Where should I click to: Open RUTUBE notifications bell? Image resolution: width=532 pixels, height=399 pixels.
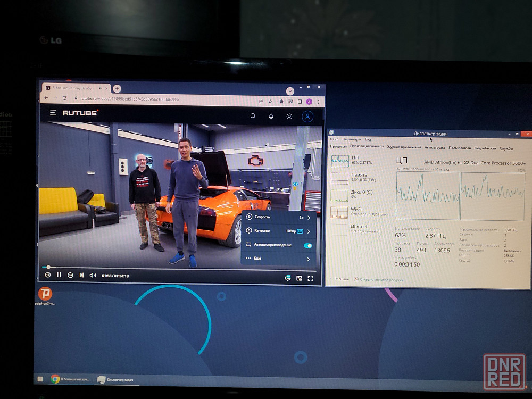[x=271, y=117]
